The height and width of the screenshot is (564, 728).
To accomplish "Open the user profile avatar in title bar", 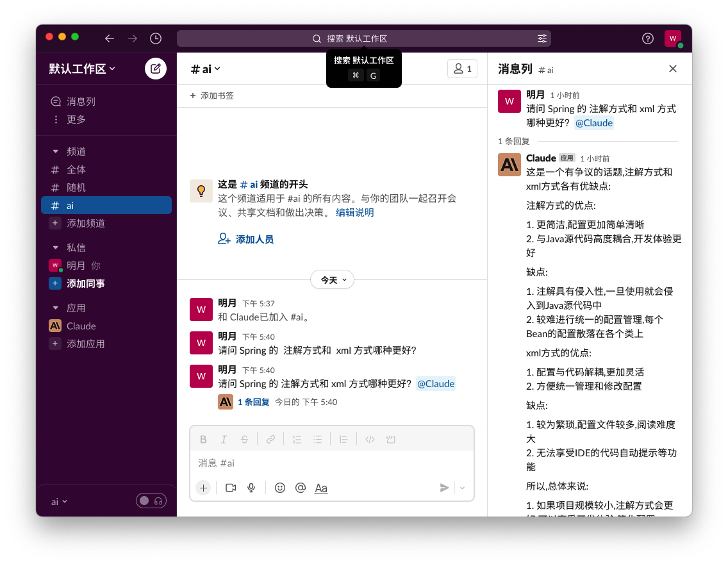I will (x=673, y=38).
